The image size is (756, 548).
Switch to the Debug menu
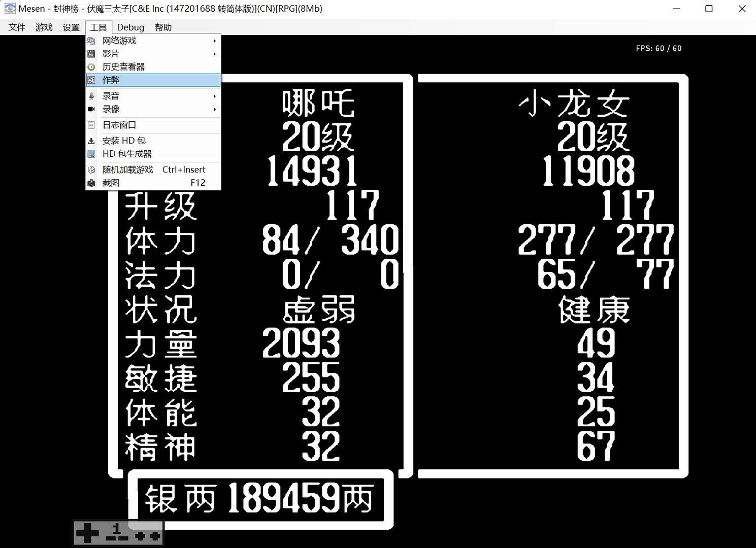coord(130,27)
